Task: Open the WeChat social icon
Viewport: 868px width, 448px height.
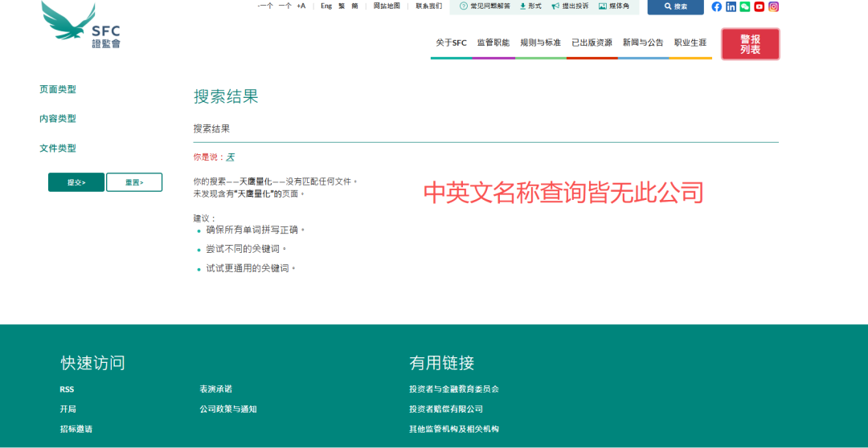Action: [745, 6]
